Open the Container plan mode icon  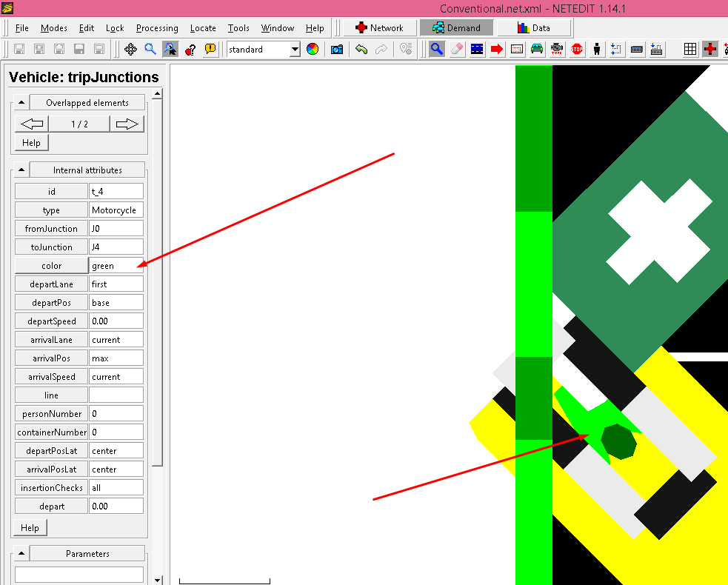click(x=656, y=49)
